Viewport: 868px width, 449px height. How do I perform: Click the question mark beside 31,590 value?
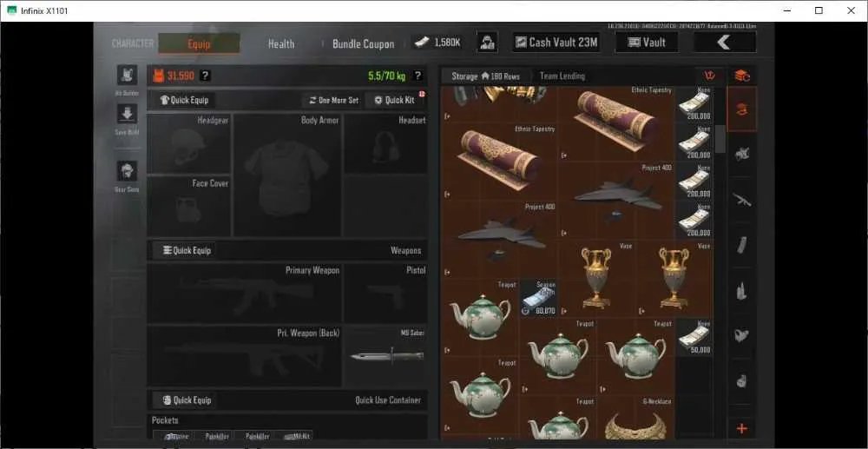tap(205, 76)
